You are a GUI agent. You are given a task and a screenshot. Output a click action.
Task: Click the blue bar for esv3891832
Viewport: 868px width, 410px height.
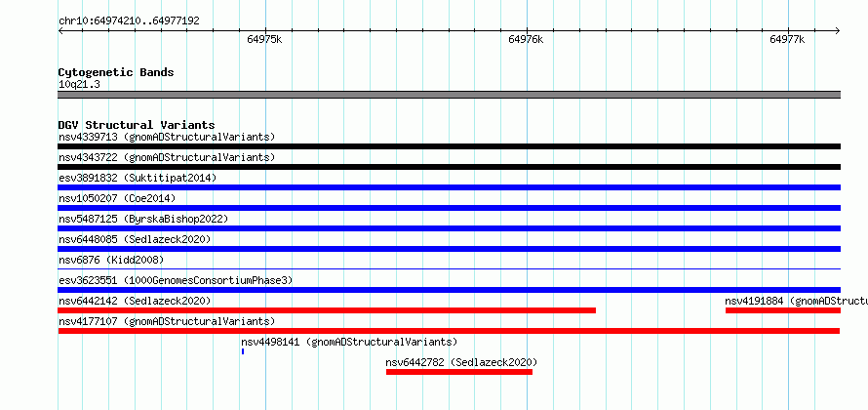449,187
